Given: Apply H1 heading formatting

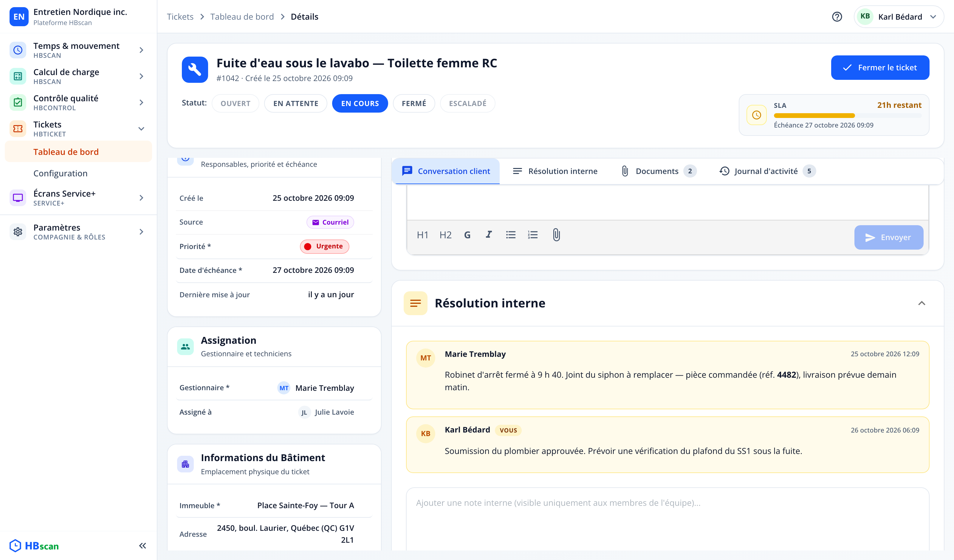Looking at the screenshot, I should [422, 235].
